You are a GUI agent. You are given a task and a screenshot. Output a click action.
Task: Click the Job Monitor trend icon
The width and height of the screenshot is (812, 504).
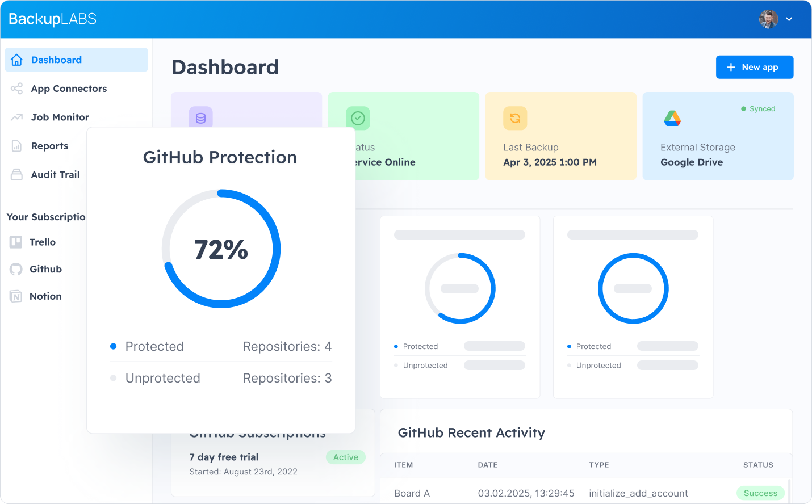17,117
